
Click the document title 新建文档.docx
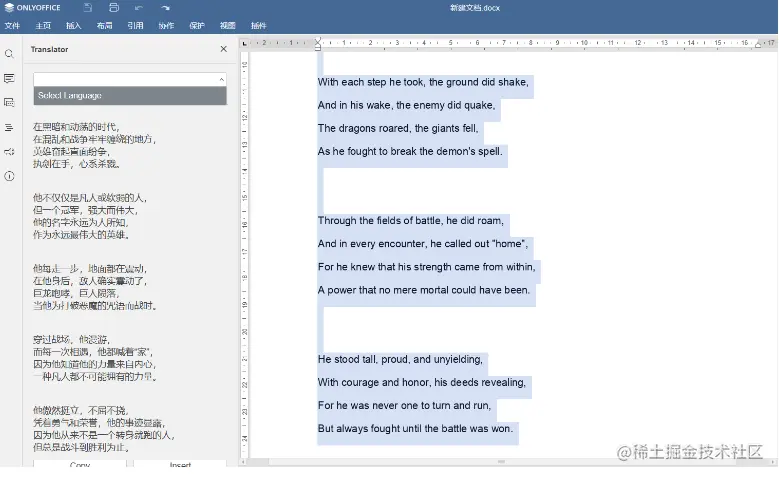tap(475, 8)
